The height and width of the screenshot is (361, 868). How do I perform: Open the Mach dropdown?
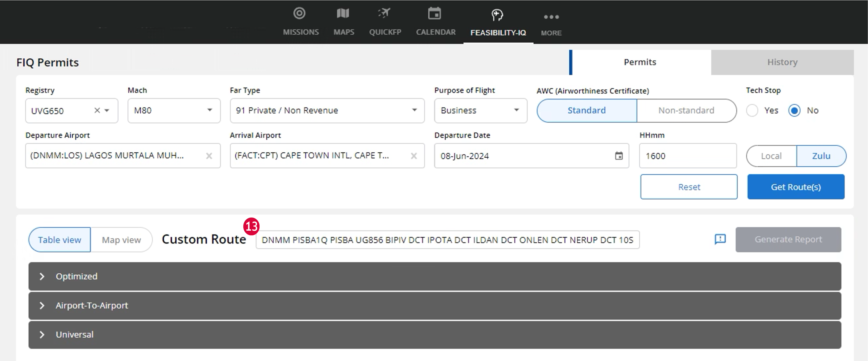point(209,110)
